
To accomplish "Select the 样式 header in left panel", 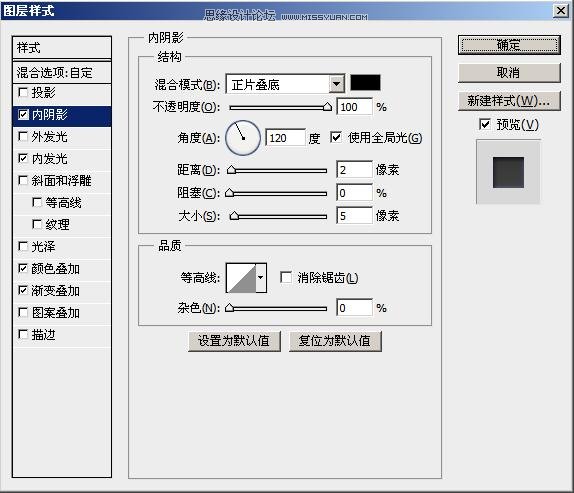I will [62, 48].
